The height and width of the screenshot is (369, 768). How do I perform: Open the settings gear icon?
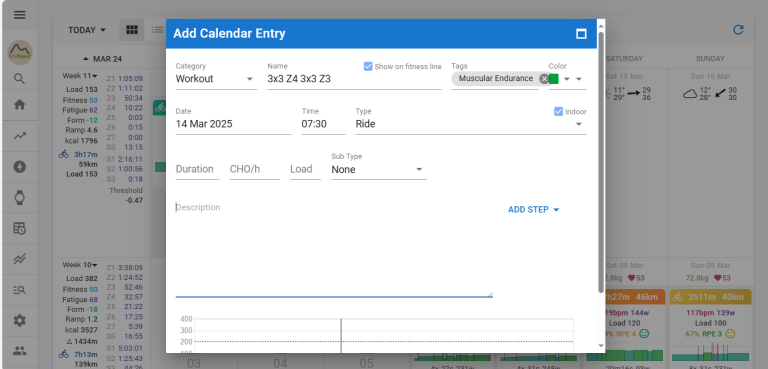[20, 320]
